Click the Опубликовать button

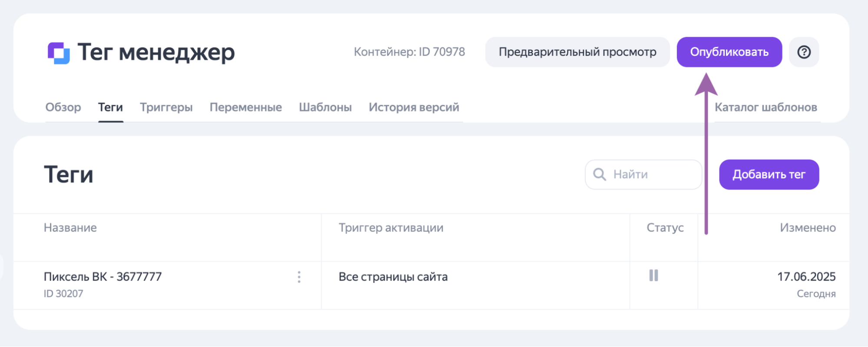click(729, 52)
